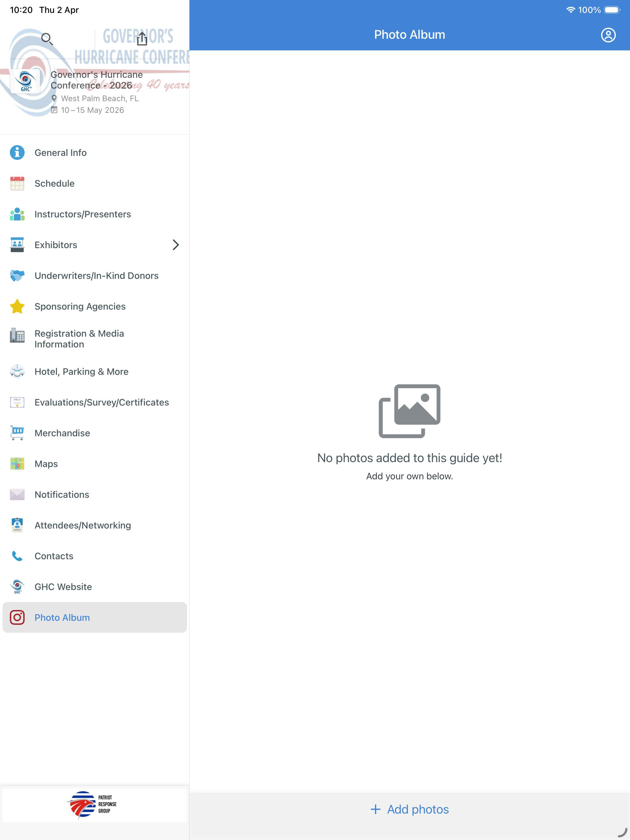Open Registration & Media Information
The width and height of the screenshot is (630, 840).
pyautogui.click(x=95, y=339)
